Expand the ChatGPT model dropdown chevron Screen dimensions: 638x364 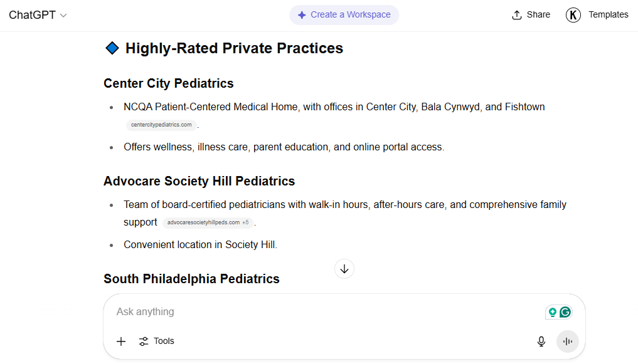point(63,16)
